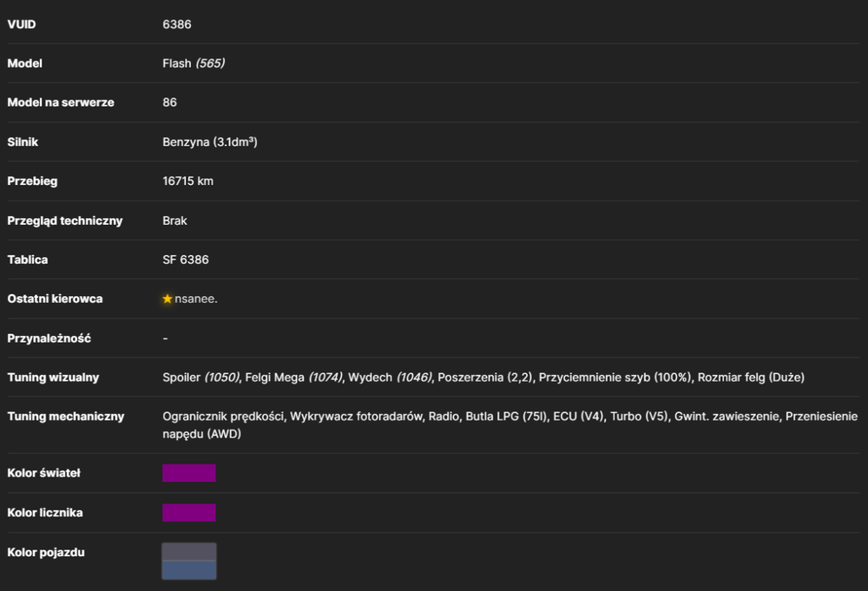Click the Model row label

(25, 63)
